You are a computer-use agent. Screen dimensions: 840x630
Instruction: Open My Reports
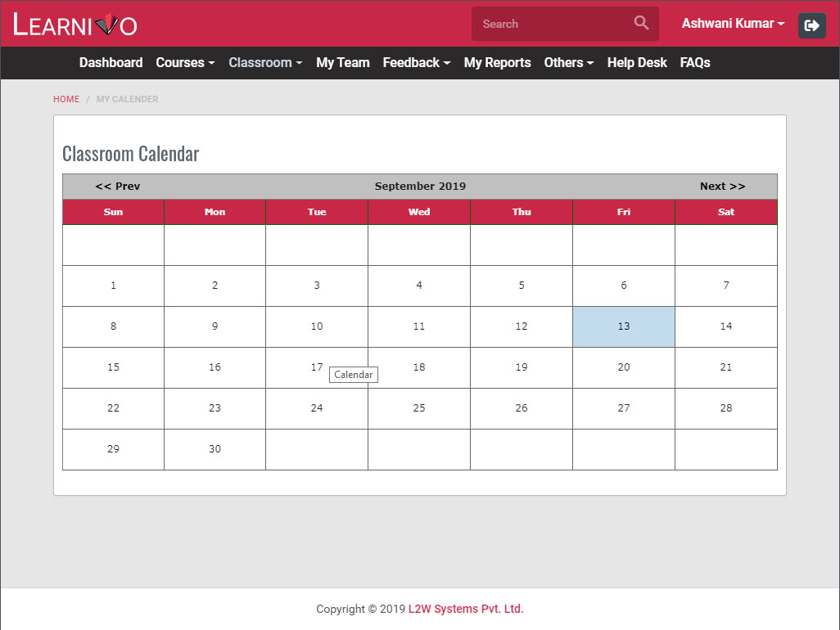click(x=497, y=63)
